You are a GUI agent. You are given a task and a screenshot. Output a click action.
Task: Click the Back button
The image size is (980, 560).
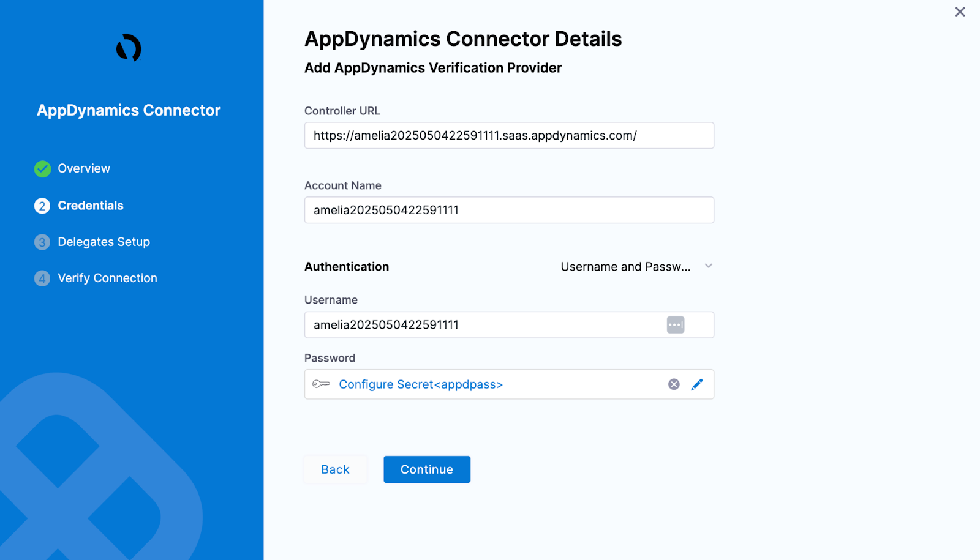(x=335, y=469)
